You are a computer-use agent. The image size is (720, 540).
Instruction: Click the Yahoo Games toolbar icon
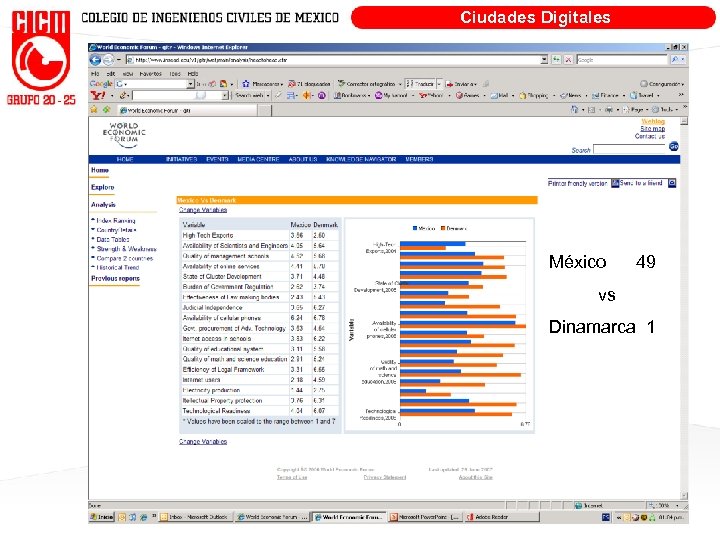pos(467,96)
